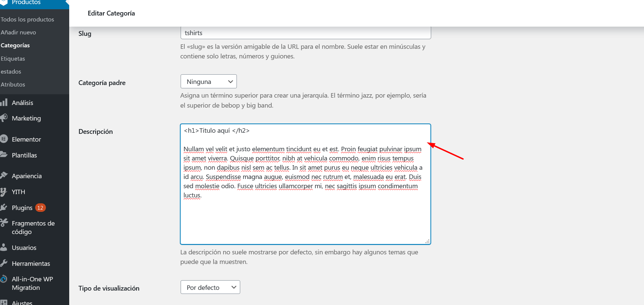The height and width of the screenshot is (305, 644).
Task: Click the Usuarios person icon
Action: coord(4,247)
